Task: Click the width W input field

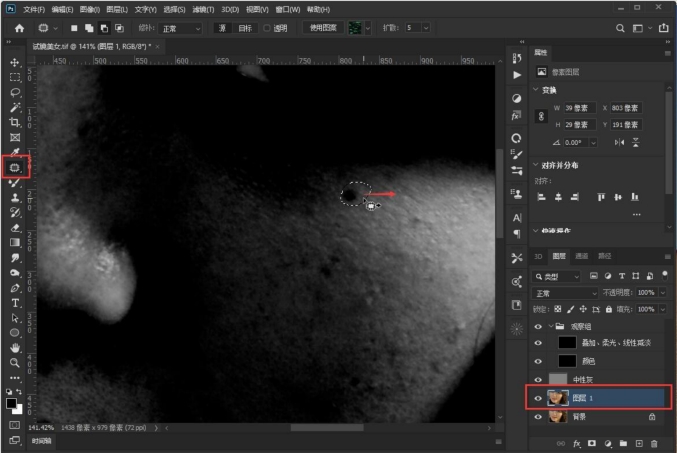Action: tap(580, 108)
